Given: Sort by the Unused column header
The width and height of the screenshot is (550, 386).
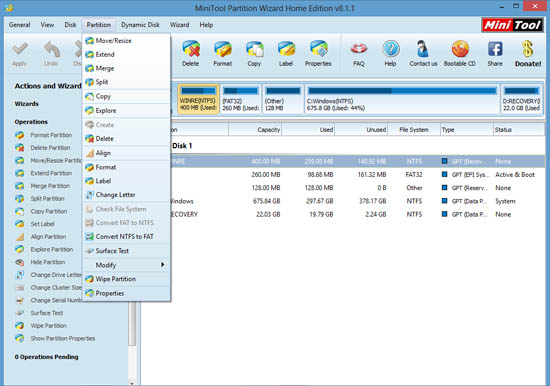Looking at the screenshot, I should pyautogui.click(x=361, y=129).
